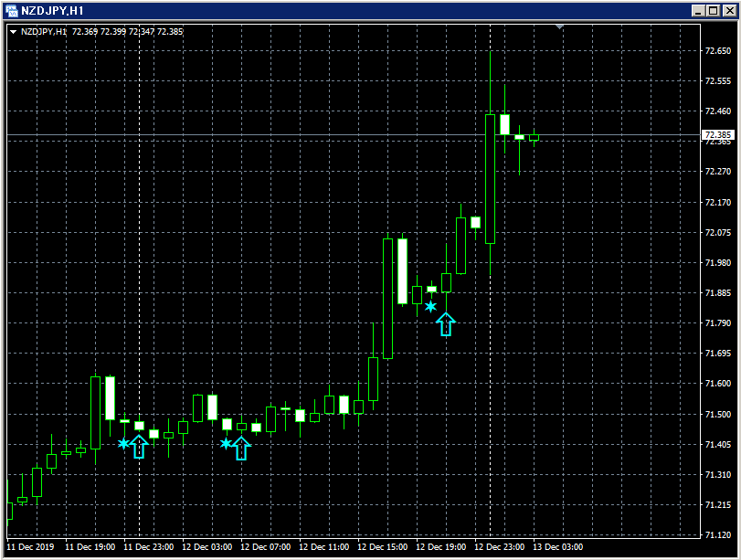Click the current price tag 72.385 on the scale
741x560 pixels.
coord(721,133)
